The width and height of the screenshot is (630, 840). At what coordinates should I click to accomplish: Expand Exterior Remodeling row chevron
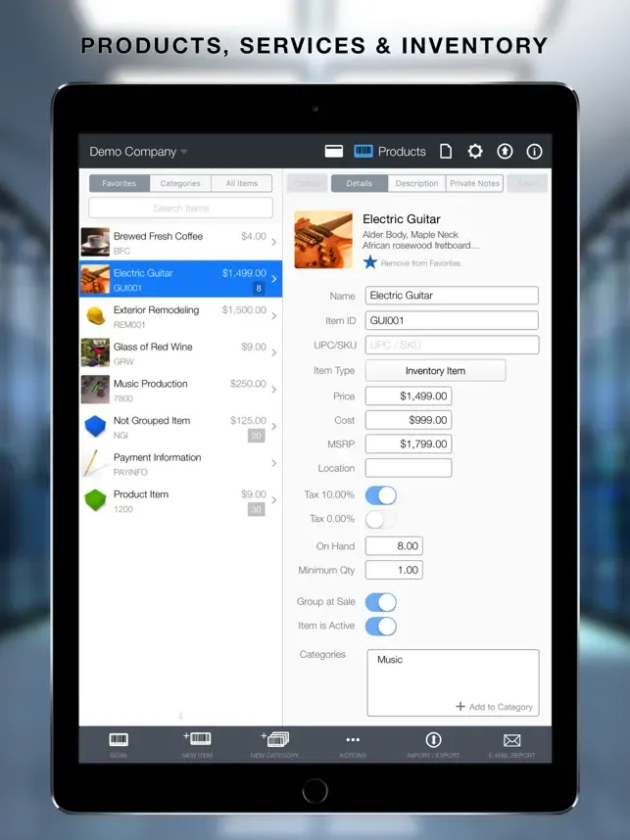[274, 316]
